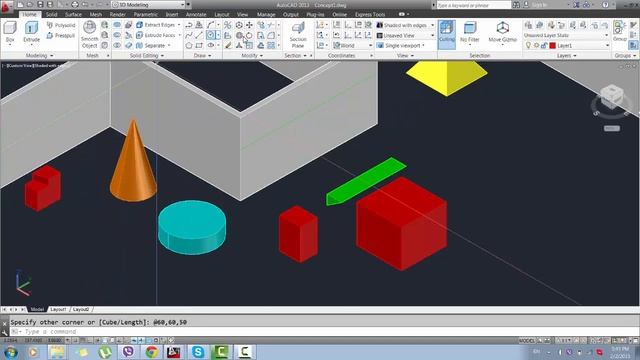
Task: Choose the Polysolid tool
Action: (x=61, y=25)
